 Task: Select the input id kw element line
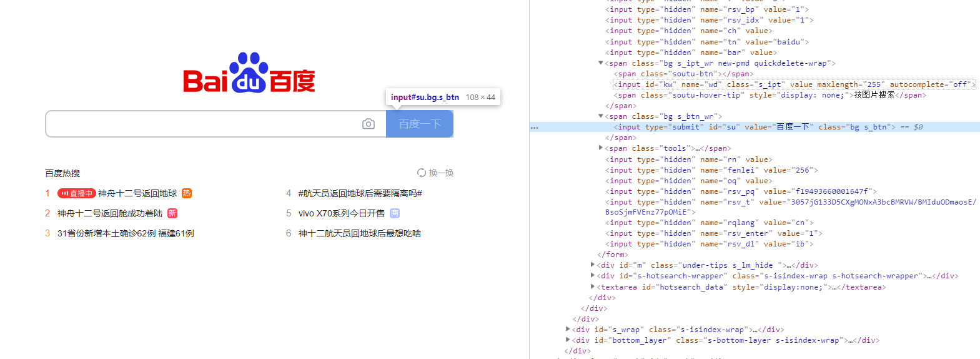click(794, 84)
